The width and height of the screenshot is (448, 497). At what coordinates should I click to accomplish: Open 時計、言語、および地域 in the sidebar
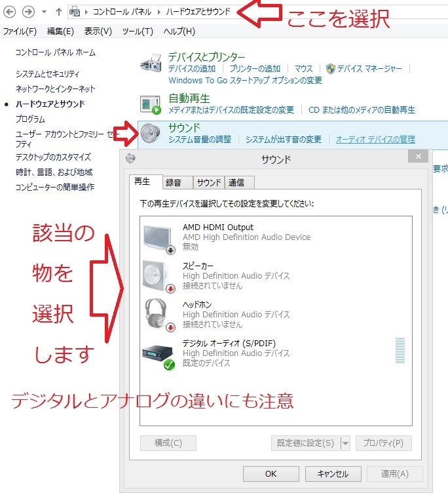tap(54, 172)
